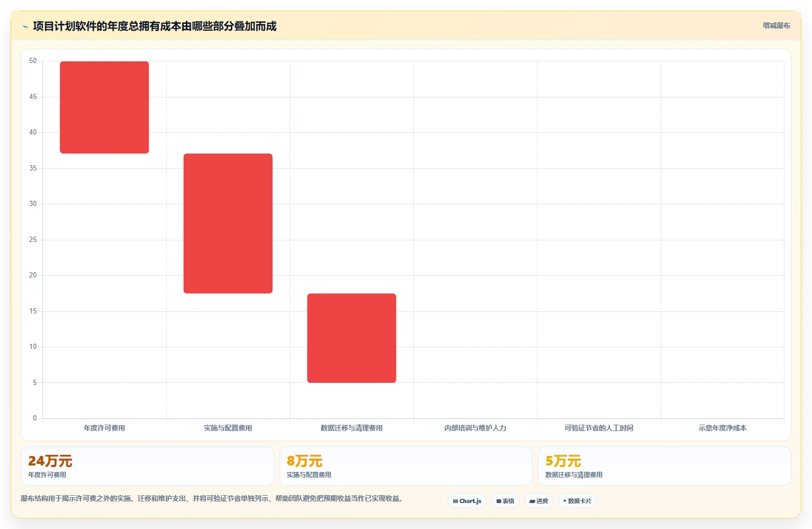Click the 年度许可费用 x-axis label
The image size is (812, 529).
(104, 428)
